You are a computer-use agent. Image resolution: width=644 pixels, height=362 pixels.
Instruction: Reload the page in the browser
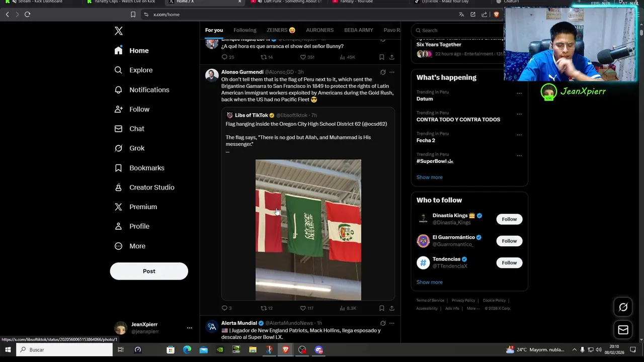pyautogui.click(x=27, y=15)
